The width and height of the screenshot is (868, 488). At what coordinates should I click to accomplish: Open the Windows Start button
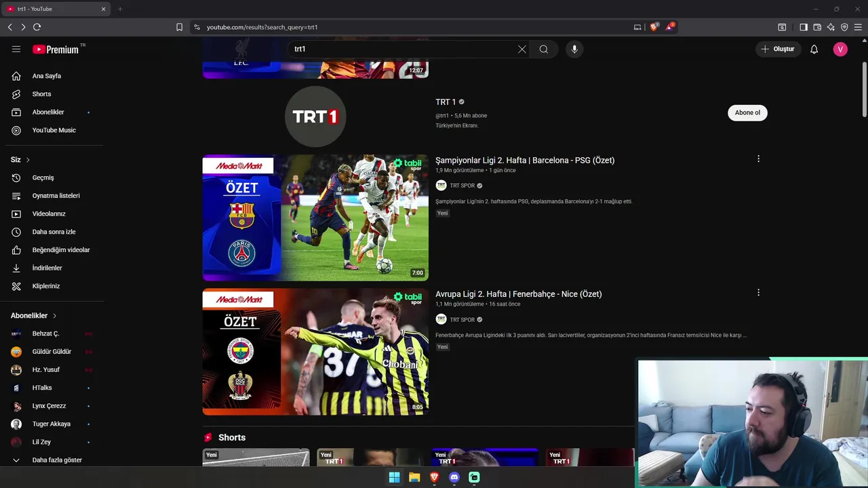(x=394, y=477)
